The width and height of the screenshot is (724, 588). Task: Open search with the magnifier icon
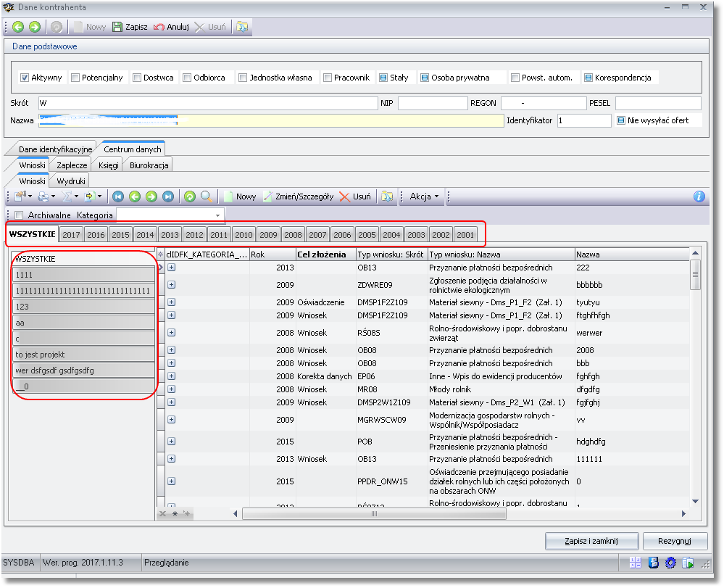click(207, 196)
